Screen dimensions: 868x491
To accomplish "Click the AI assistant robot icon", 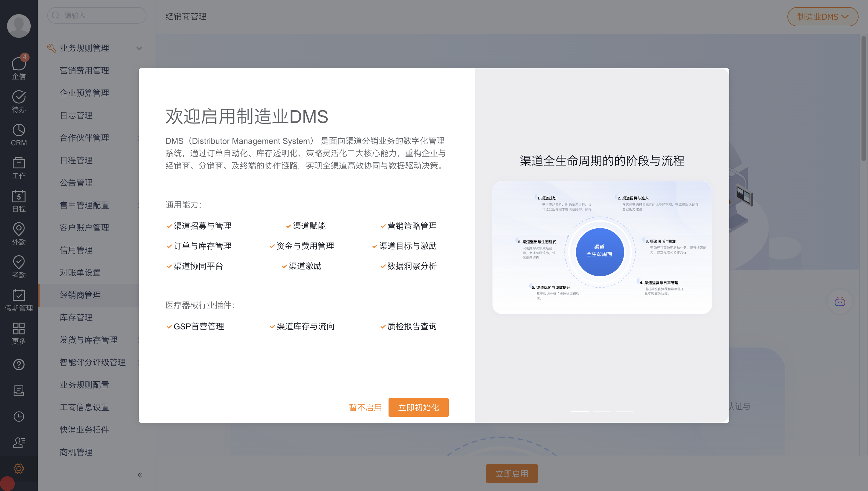I will [839, 302].
